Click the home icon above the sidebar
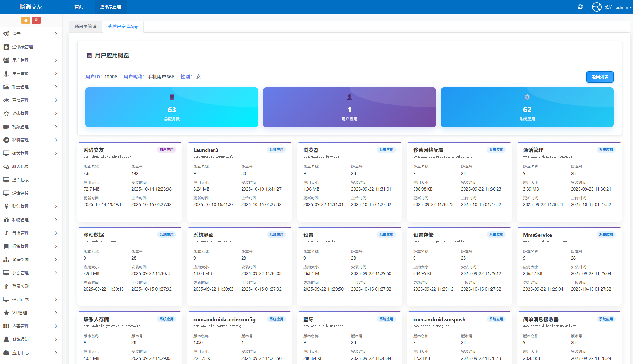This screenshot has width=633, height=364. pos(26,20)
